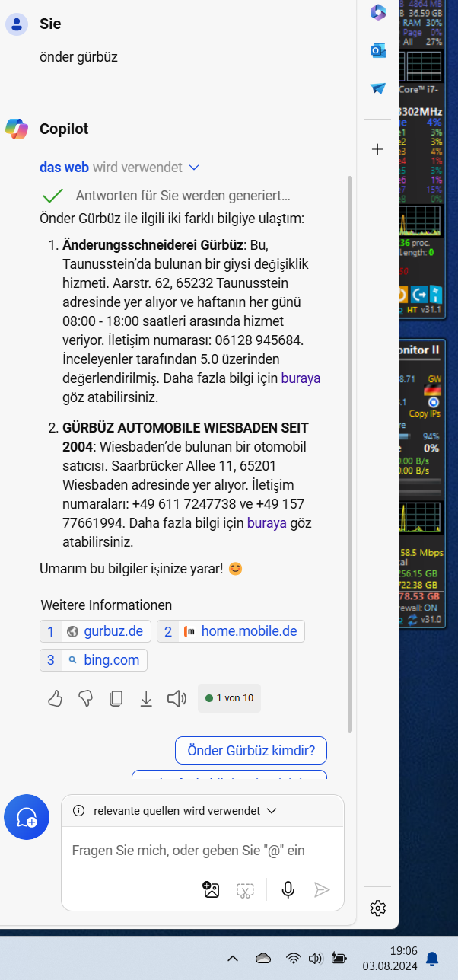This screenshot has height=980, width=458.
Task: Click the Windows info icon in the CPU gadget
Action: pyautogui.click(x=435, y=294)
